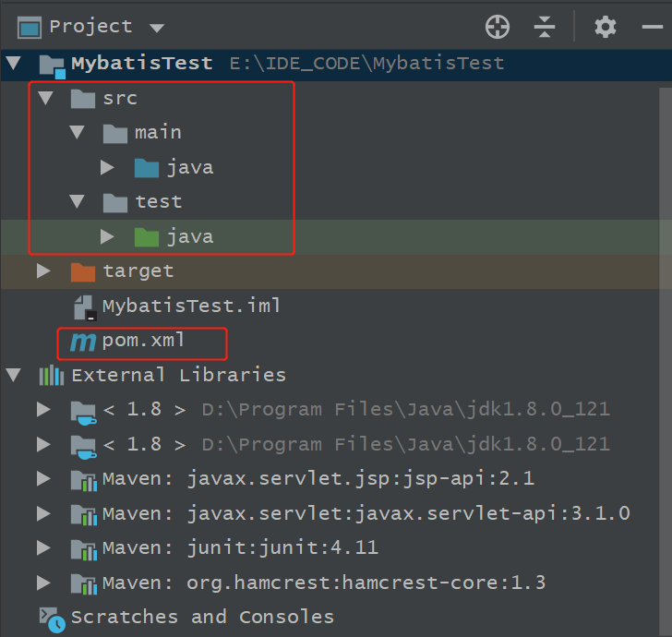Click the E:\IDE_CODE\MybatisTest path text
Viewport: 672px width, 637px height.
[366, 64]
